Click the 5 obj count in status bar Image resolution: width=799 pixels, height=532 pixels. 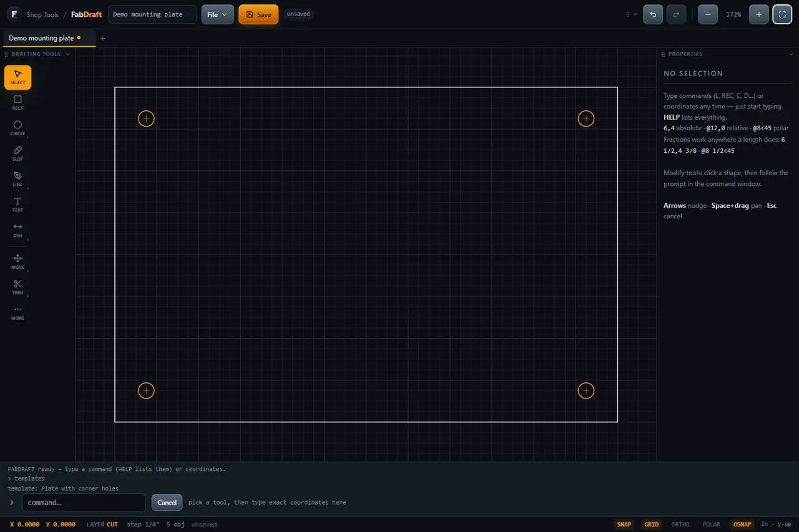coord(175,525)
